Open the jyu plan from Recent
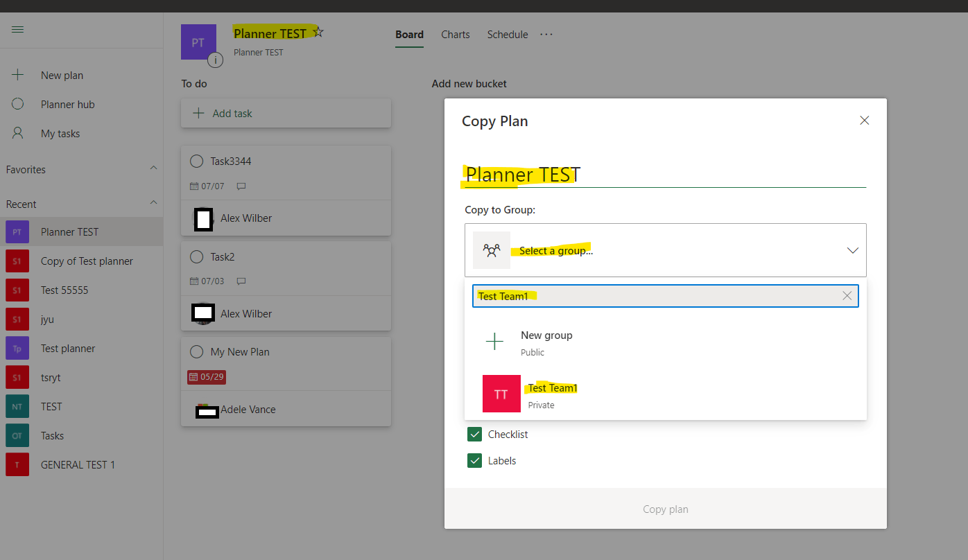The width and height of the screenshot is (968, 560). click(82, 320)
